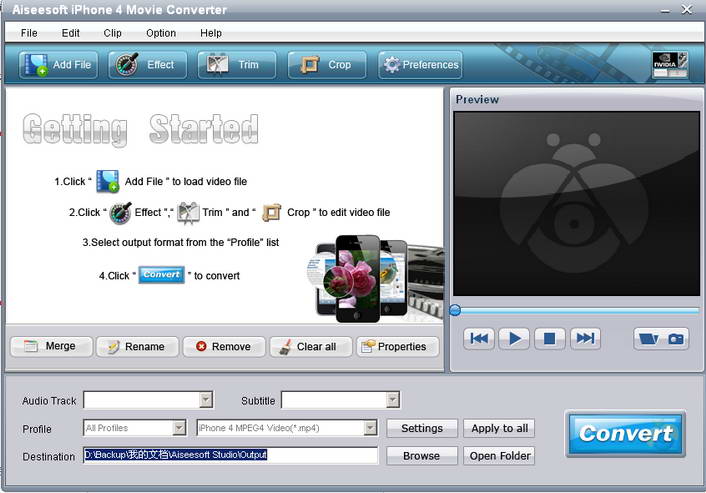Viewport: 706px width, 493px height.
Task: Rename the selected file
Action: (137, 346)
